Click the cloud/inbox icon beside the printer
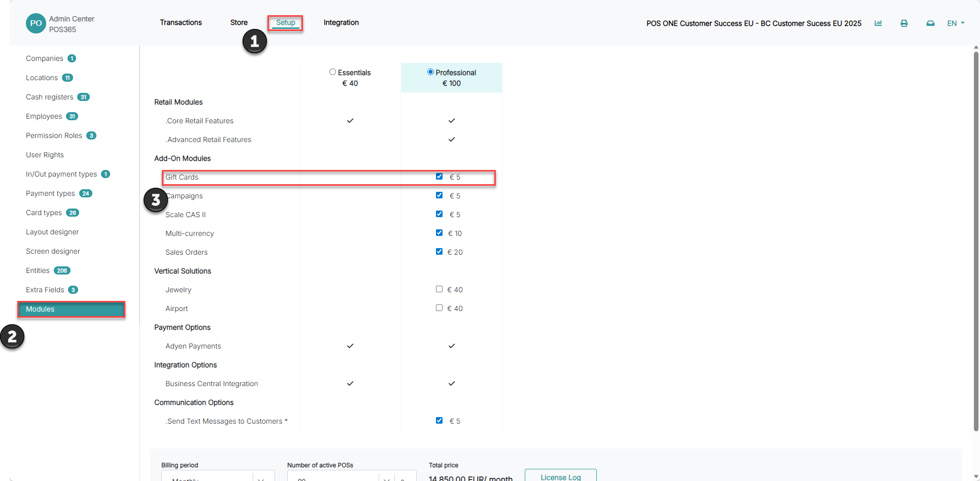This screenshot has width=980, height=481. click(x=930, y=23)
